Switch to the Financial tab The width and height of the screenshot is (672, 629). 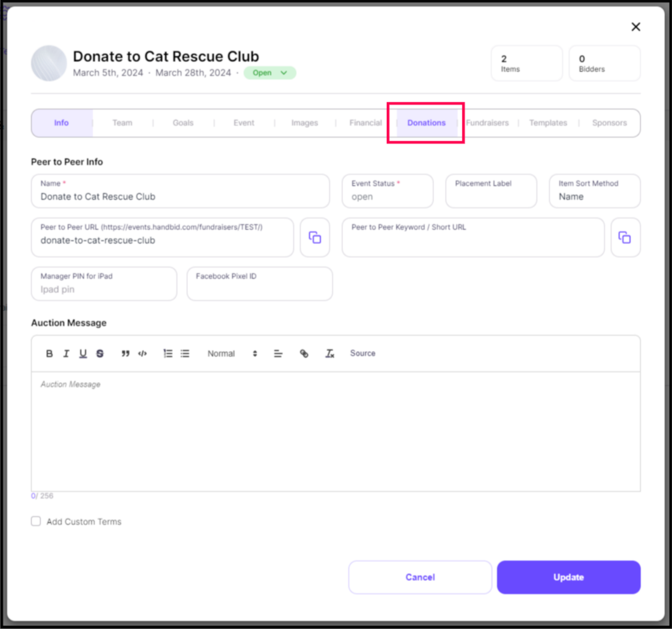[365, 123]
